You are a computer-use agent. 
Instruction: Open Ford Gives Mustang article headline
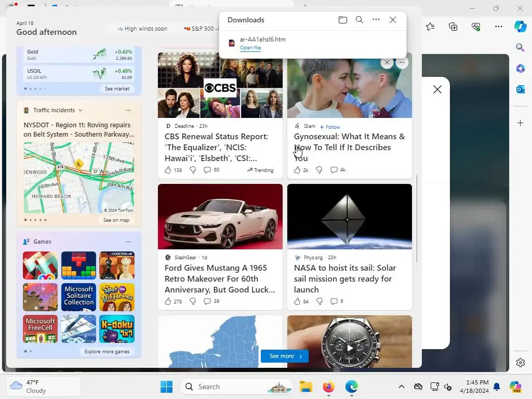220,278
